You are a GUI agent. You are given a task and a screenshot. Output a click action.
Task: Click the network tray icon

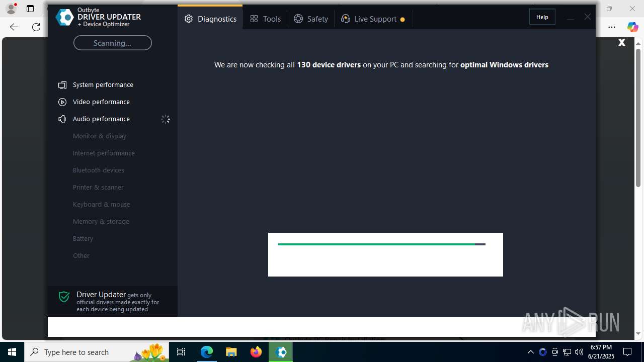[567, 352]
